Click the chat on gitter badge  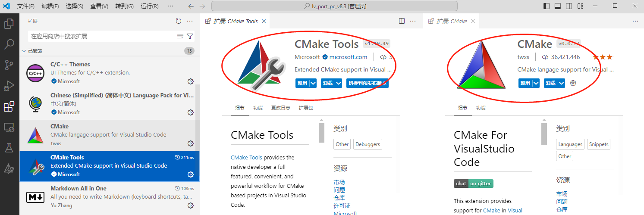tap(473, 184)
